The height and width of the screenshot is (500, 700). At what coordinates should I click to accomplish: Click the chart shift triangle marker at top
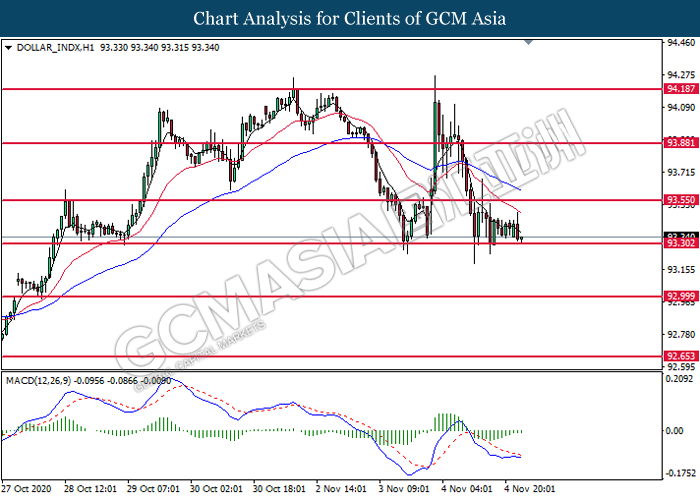click(x=529, y=42)
